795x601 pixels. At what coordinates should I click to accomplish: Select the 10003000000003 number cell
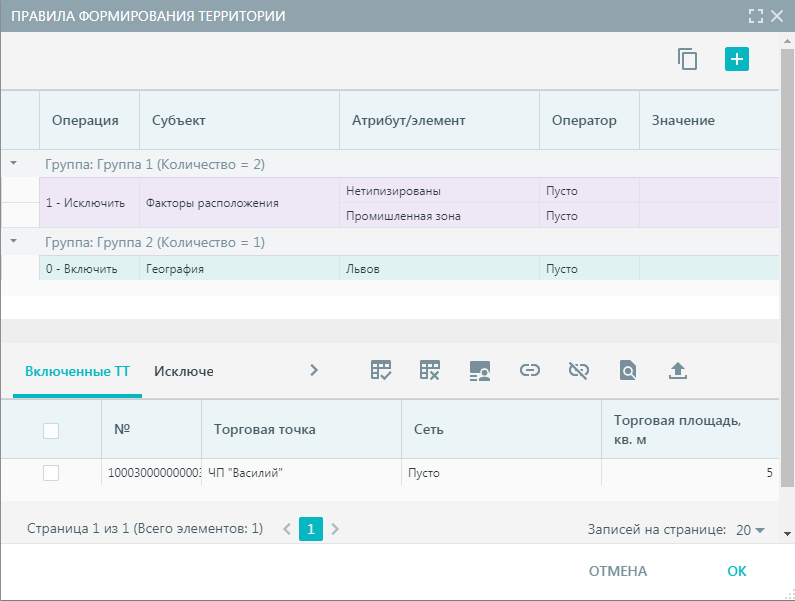pyautogui.click(x=152, y=473)
